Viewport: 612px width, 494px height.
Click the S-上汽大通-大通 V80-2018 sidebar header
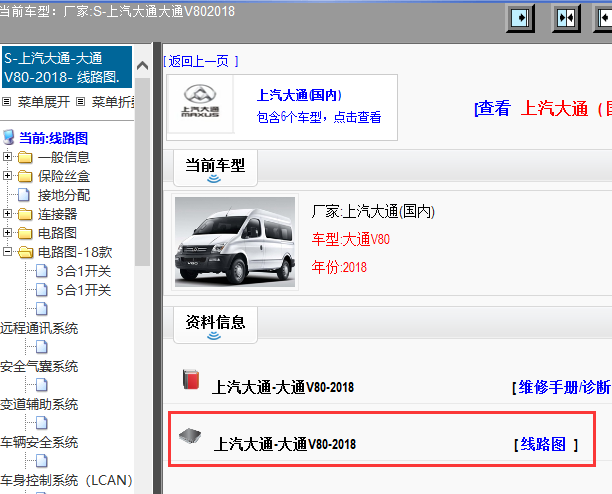point(67,67)
